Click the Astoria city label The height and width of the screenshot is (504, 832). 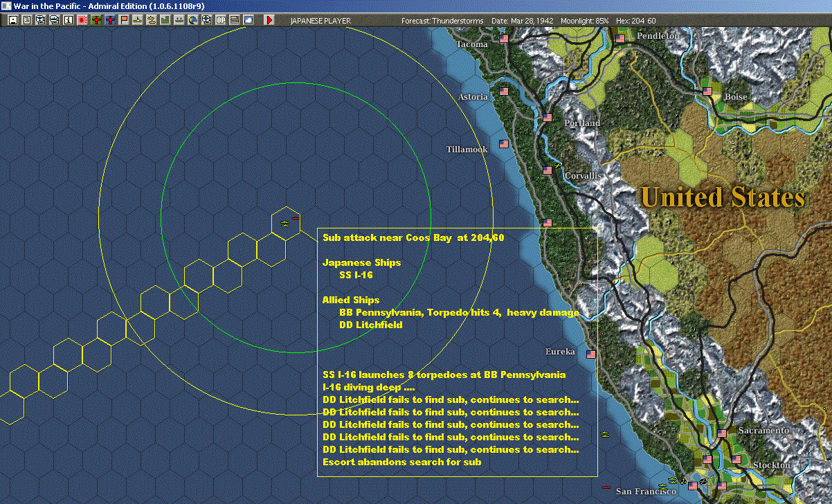(x=473, y=97)
